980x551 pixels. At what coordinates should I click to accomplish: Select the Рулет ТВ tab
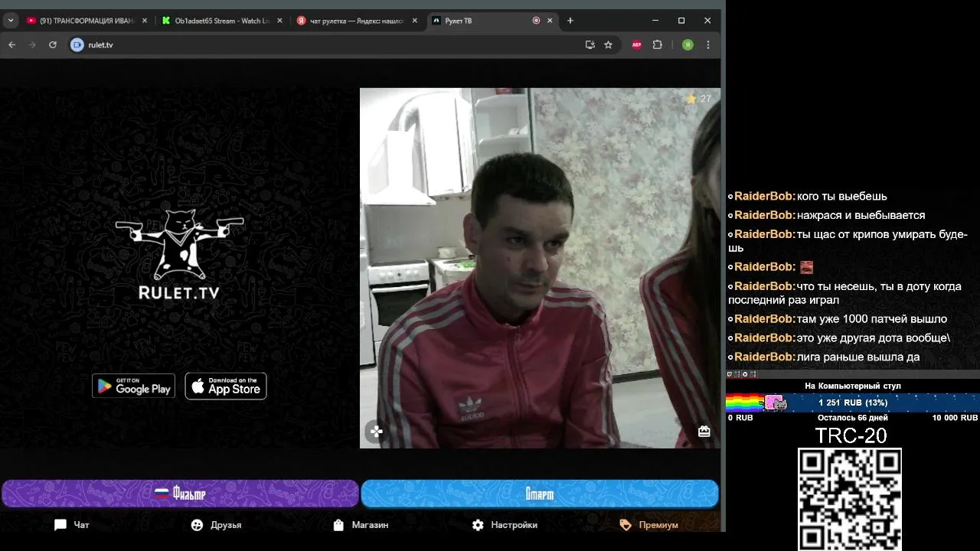click(492, 21)
